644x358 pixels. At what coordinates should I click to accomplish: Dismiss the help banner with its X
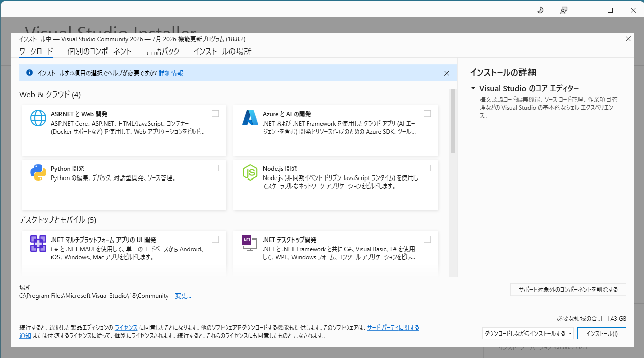[x=446, y=73]
